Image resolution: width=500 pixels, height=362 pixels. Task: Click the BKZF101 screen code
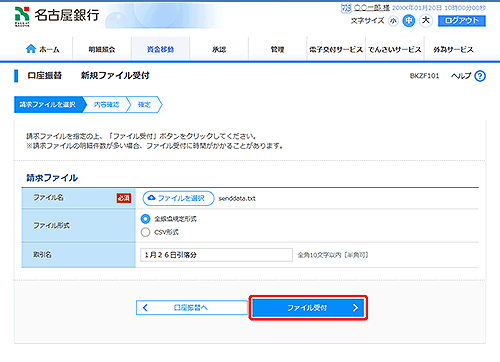point(424,76)
